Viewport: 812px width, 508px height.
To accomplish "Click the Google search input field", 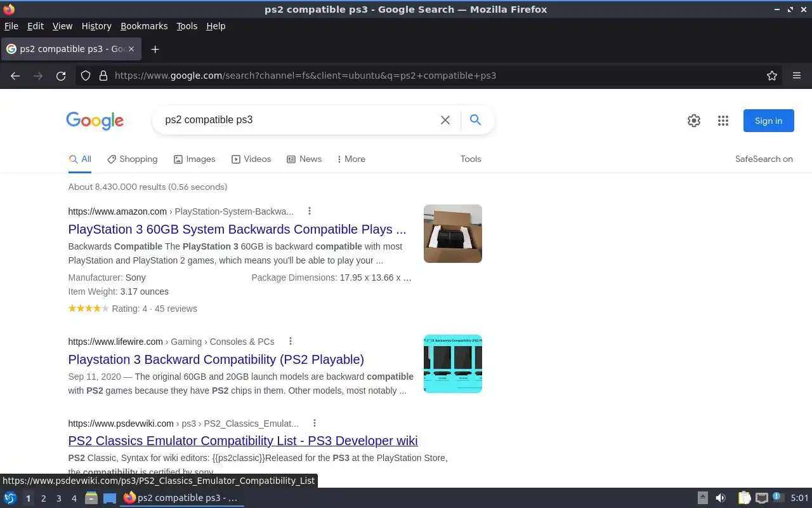I will tap(298, 120).
